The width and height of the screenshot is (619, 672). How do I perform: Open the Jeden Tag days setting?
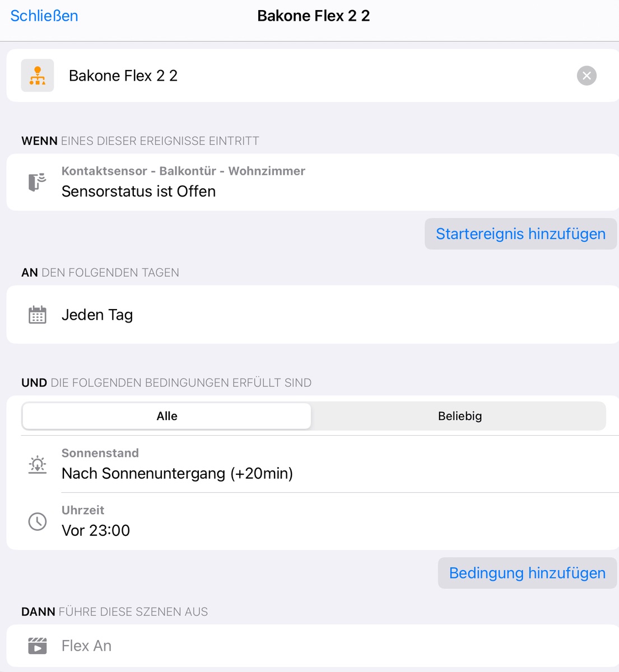(313, 315)
